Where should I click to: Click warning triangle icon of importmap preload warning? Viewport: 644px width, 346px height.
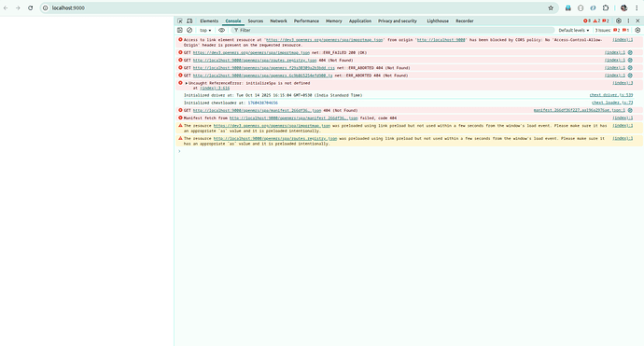click(x=180, y=126)
